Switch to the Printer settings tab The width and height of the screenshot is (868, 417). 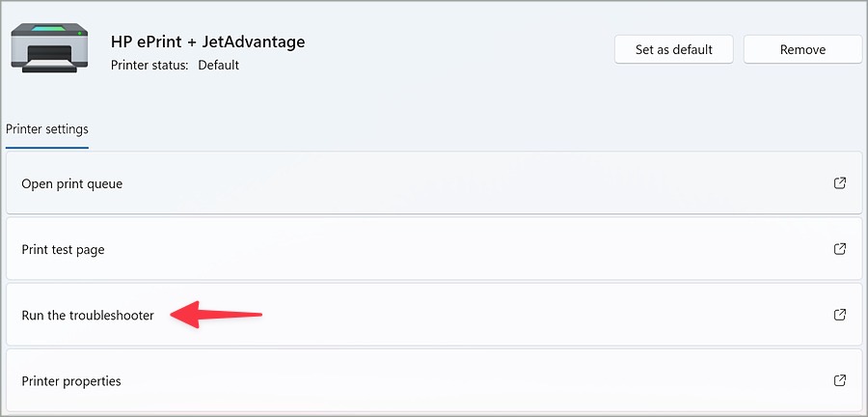(x=47, y=129)
